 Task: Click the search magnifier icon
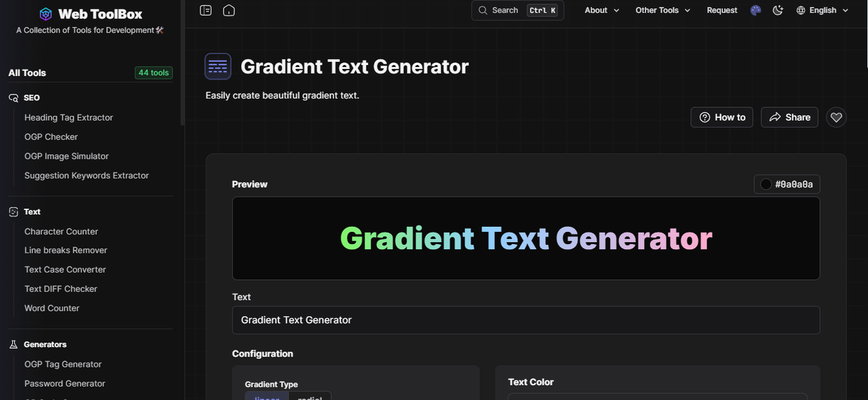point(483,10)
